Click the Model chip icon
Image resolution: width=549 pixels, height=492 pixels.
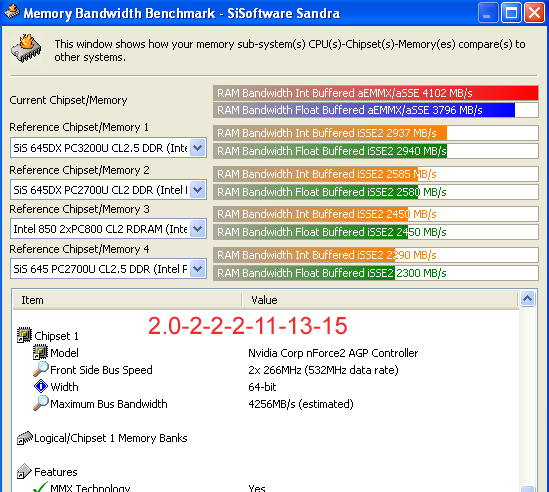(x=40, y=352)
